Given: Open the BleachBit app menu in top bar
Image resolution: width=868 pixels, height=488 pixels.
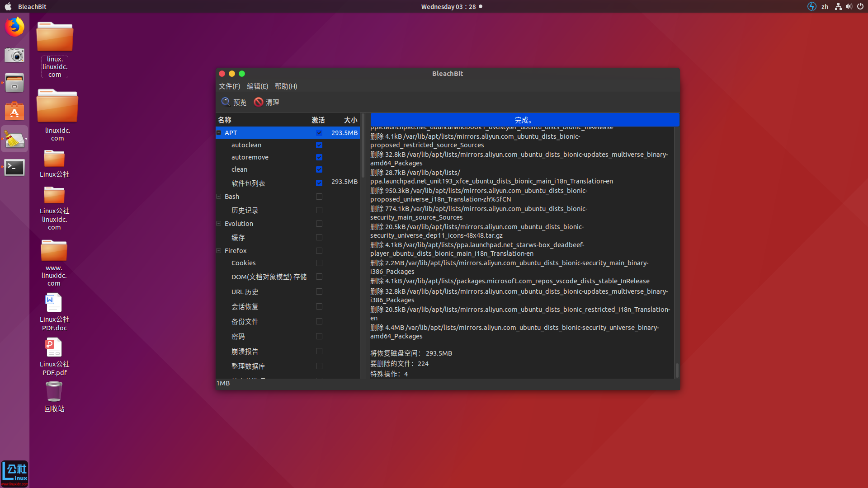Looking at the screenshot, I should 32,6.
